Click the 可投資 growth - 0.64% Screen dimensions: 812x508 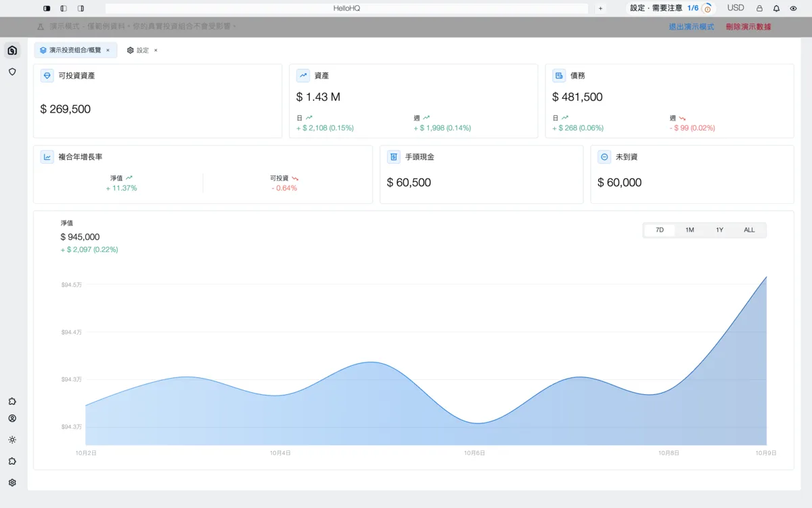[x=284, y=188]
